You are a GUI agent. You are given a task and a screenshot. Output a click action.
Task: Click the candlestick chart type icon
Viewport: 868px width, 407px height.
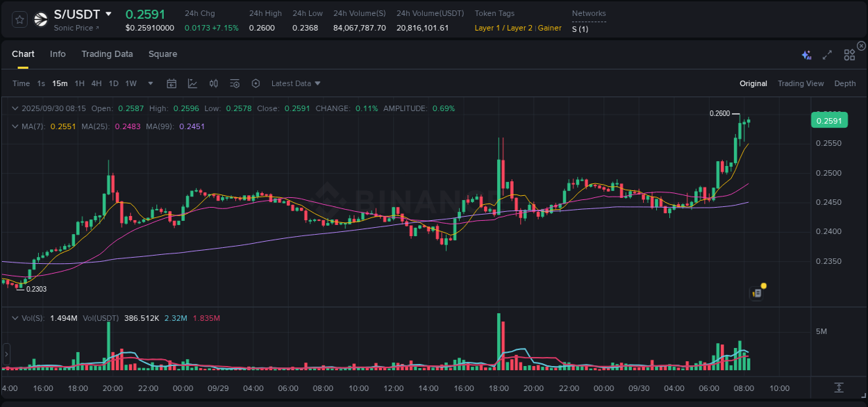[214, 83]
